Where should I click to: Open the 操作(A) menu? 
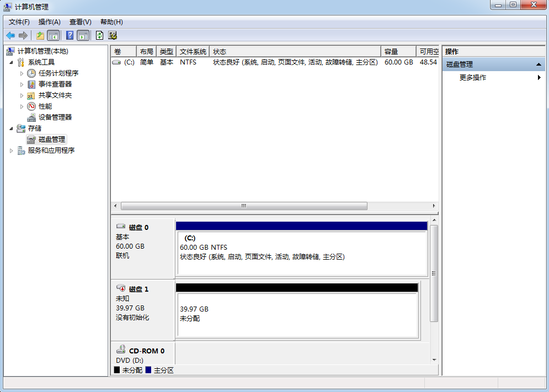(x=49, y=22)
